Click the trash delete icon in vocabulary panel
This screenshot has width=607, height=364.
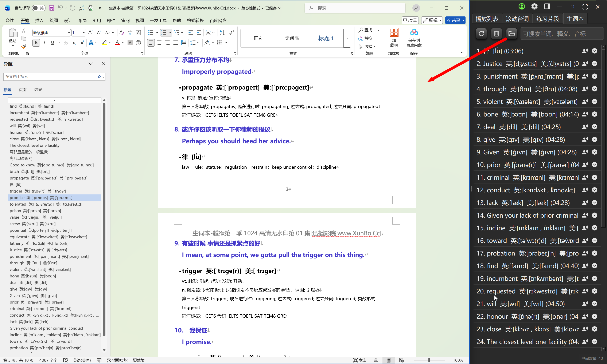[x=496, y=33]
